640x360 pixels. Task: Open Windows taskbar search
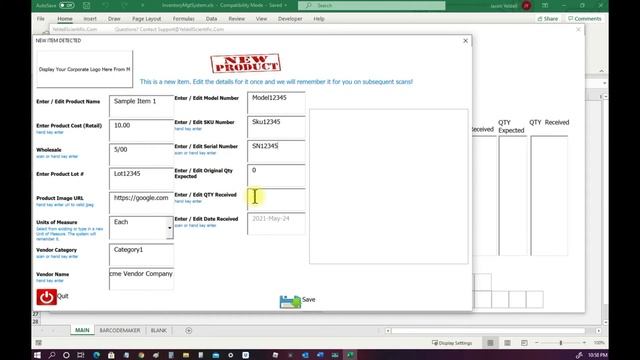click(52, 355)
